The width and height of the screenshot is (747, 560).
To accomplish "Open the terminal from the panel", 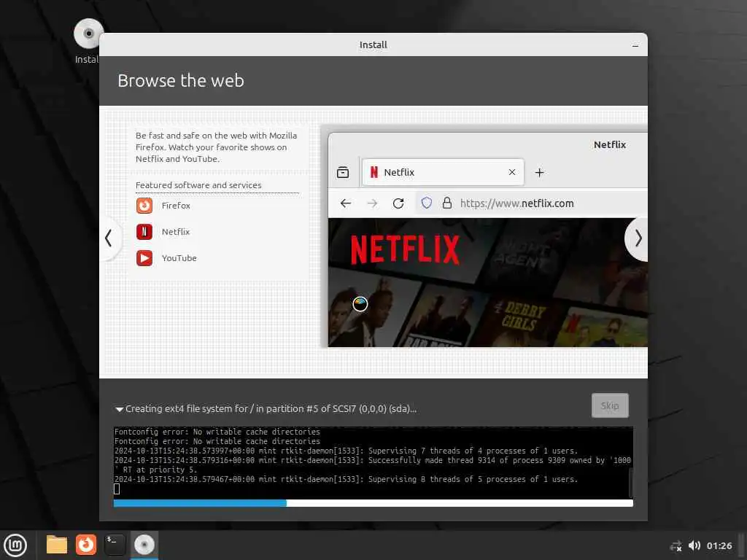I will pyautogui.click(x=115, y=545).
